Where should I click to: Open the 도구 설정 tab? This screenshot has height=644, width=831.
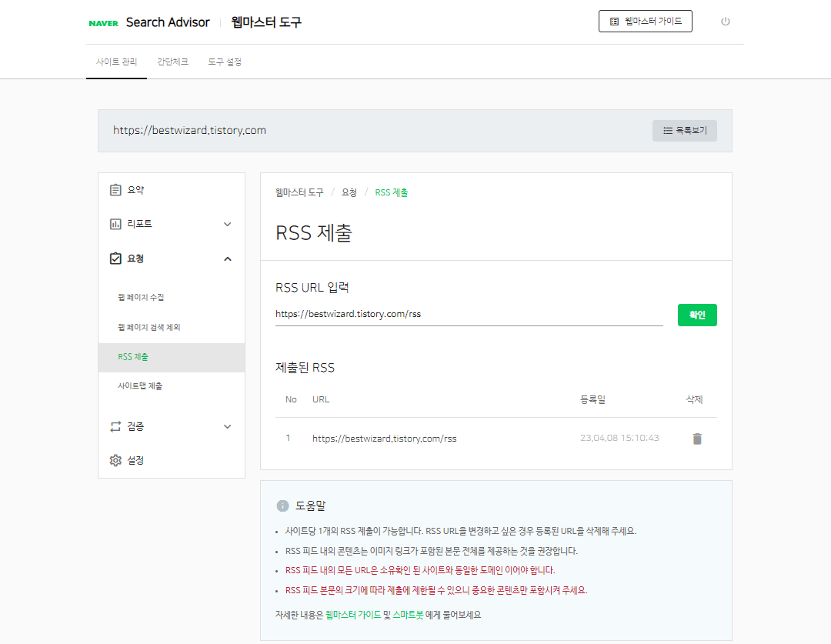[x=224, y=62]
